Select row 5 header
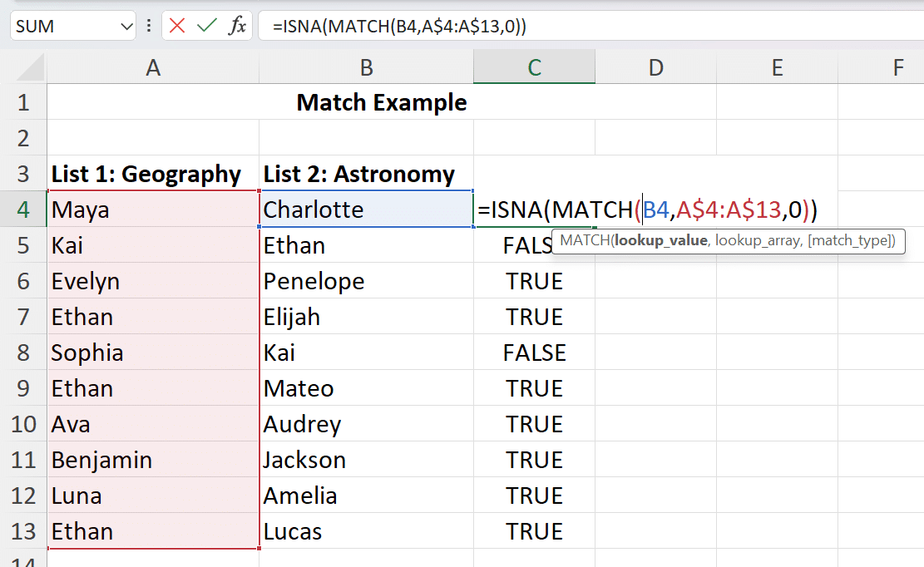Image resolution: width=924 pixels, height=567 pixels. pos(23,245)
